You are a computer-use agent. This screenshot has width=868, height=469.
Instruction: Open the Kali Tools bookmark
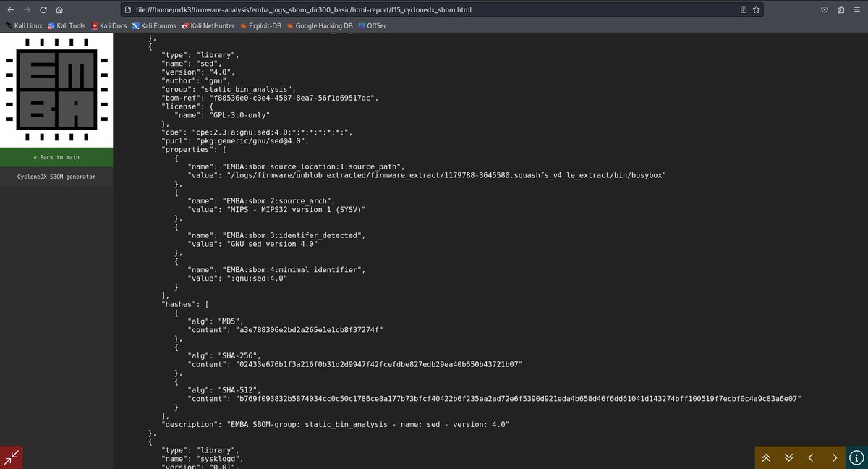67,25
